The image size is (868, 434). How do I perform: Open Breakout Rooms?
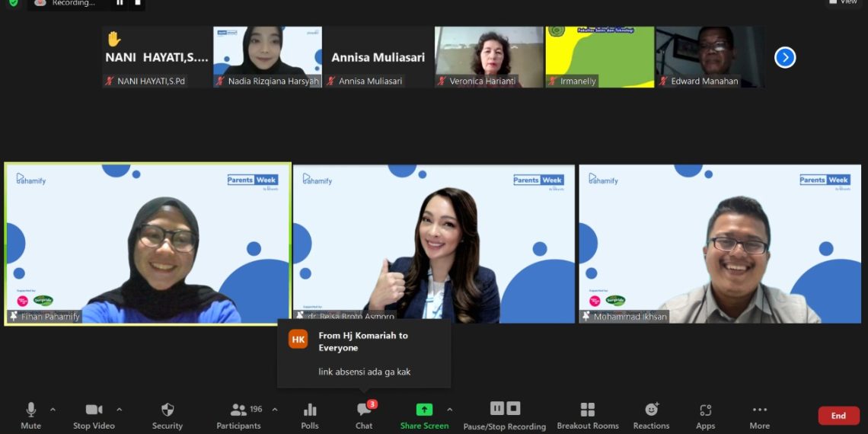(587, 416)
